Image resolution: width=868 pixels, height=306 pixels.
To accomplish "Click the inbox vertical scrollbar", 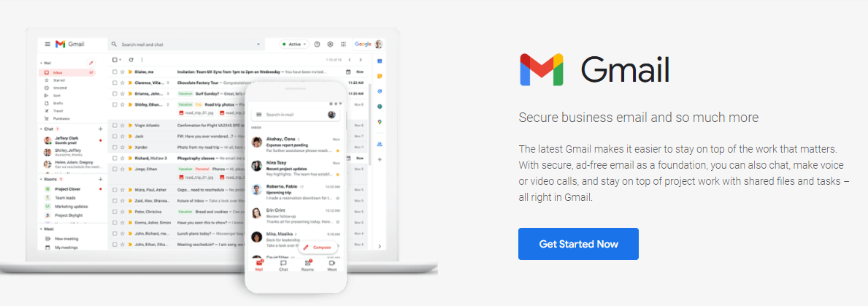I will (370, 124).
